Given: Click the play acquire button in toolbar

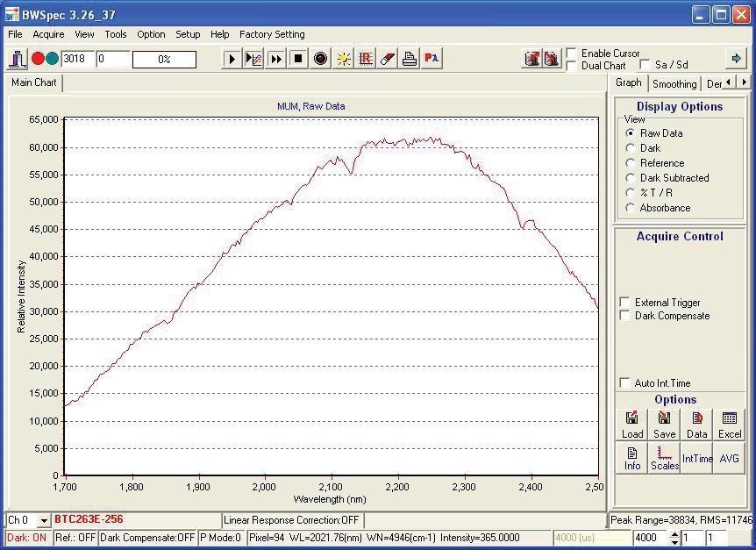Looking at the screenshot, I should [232, 59].
